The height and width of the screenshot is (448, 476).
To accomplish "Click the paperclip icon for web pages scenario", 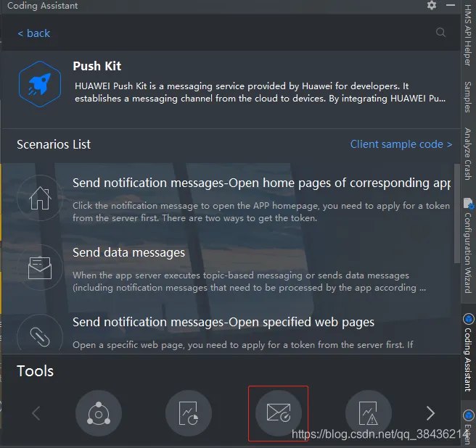I will 40,333.
